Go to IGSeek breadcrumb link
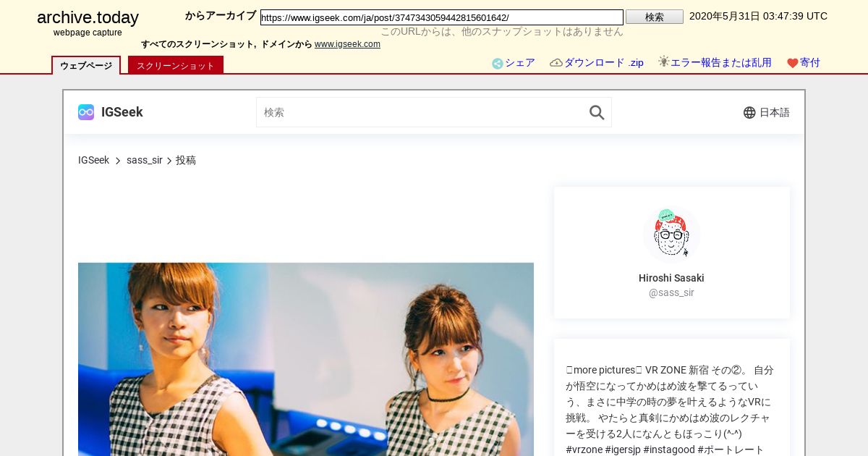Image resolution: width=868 pixels, height=456 pixels. coord(94,160)
